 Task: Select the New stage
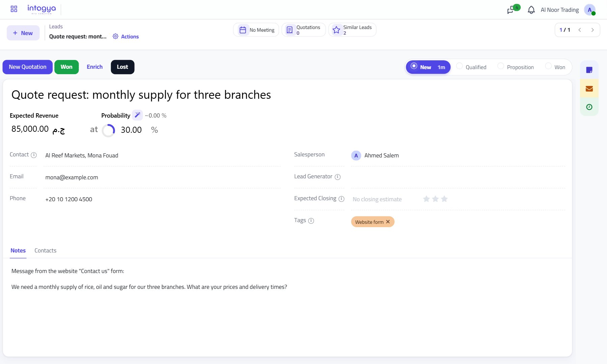click(428, 67)
